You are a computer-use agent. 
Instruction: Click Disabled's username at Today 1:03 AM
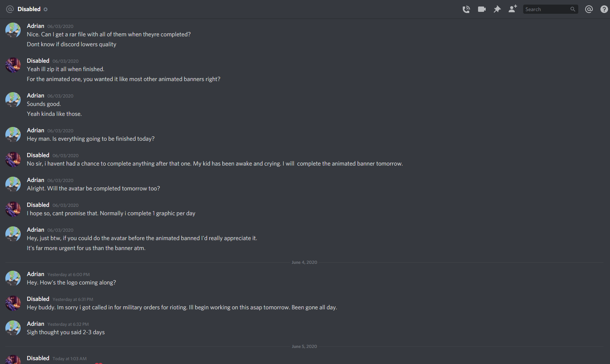38,358
